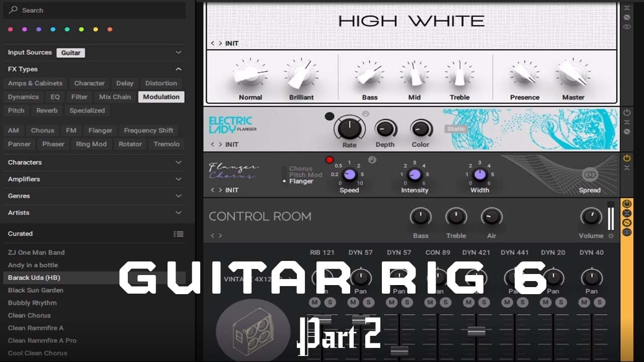644x362 pixels.
Task: Load next Electric Lady preset arrow
Action: coord(220,144)
